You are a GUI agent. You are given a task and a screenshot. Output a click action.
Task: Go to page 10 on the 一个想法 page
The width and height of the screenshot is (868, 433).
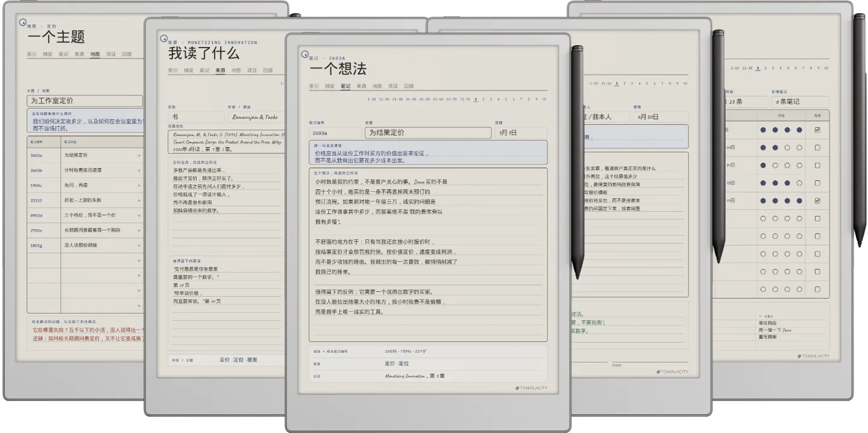point(544,99)
